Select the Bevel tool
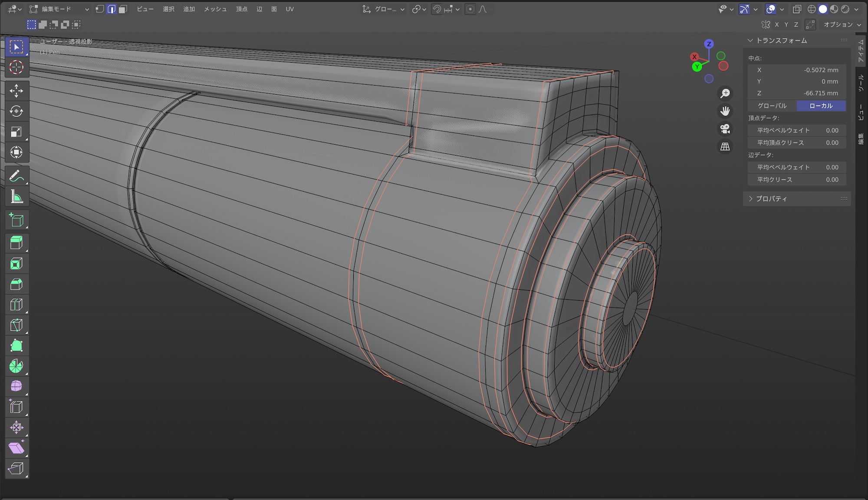The height and width of the screenshot is (500, 868). [x=16, y=284]
